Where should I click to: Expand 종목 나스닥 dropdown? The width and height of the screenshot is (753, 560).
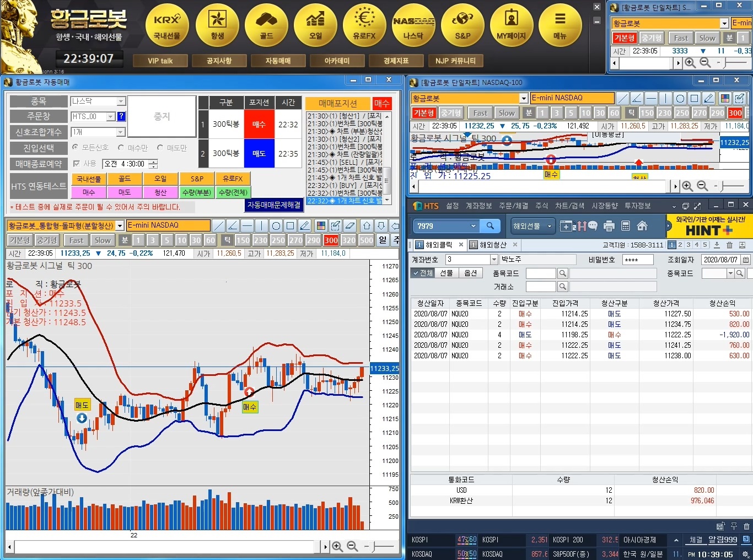(121, 101)
